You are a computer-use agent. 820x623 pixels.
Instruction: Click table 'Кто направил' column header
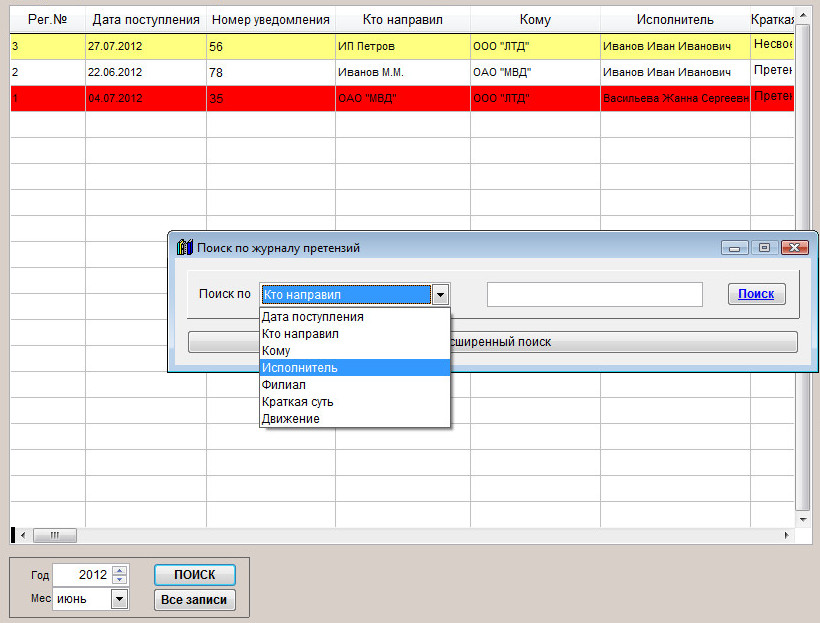[403, 20]
